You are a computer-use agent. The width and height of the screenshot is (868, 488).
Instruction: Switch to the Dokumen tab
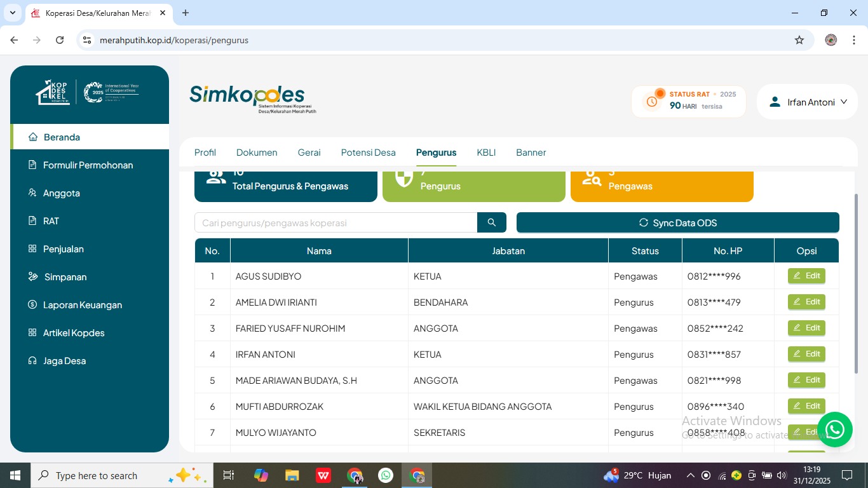(257, 152)
